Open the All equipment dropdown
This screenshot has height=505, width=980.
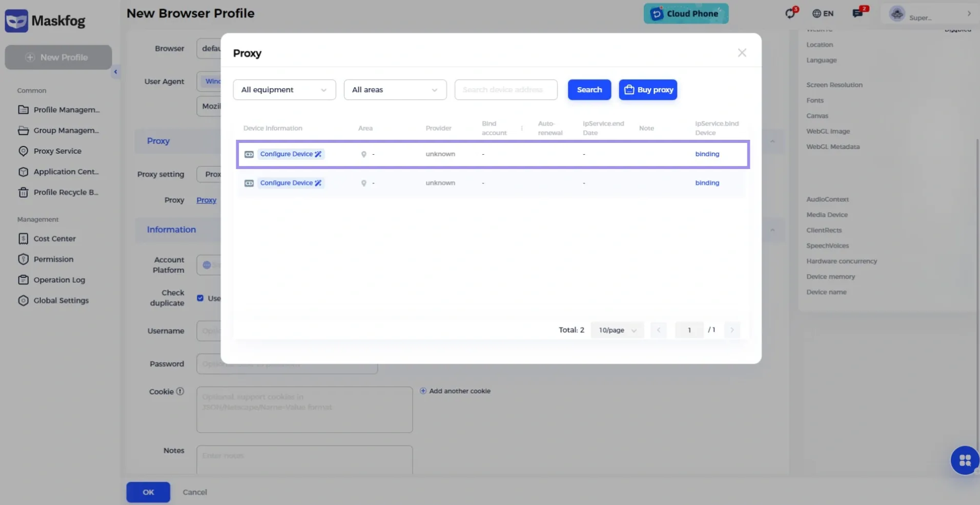[x=283, y=90]
